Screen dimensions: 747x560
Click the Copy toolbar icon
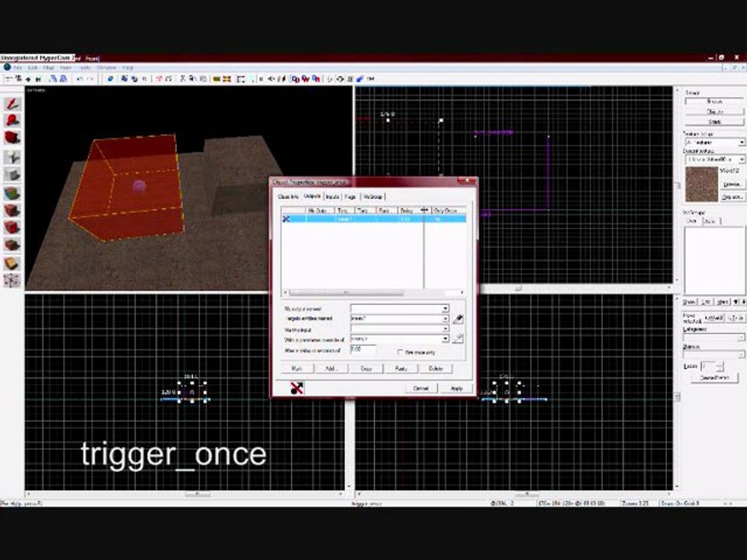pos(193,79)
